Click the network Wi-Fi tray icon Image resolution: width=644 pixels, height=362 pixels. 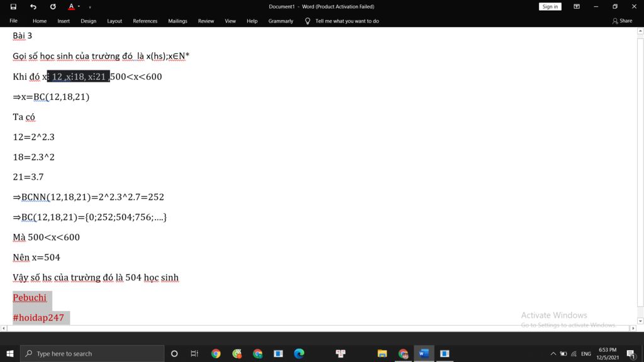(x=574, y=354)
